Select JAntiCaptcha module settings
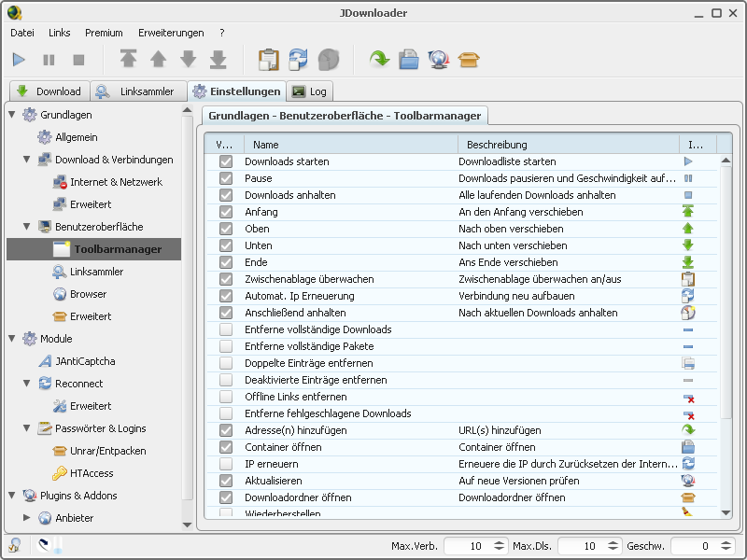 coord(85,361)
